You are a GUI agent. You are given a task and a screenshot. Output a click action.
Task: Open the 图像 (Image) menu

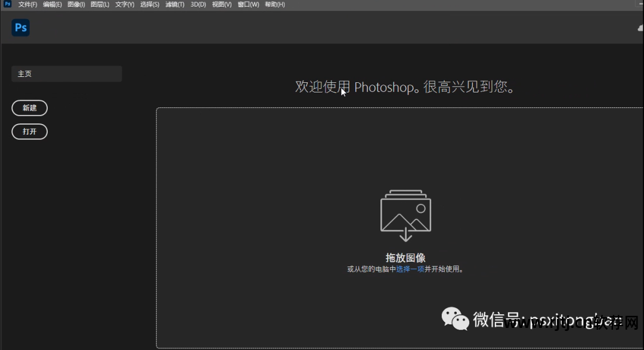click(x=76, y=4)
